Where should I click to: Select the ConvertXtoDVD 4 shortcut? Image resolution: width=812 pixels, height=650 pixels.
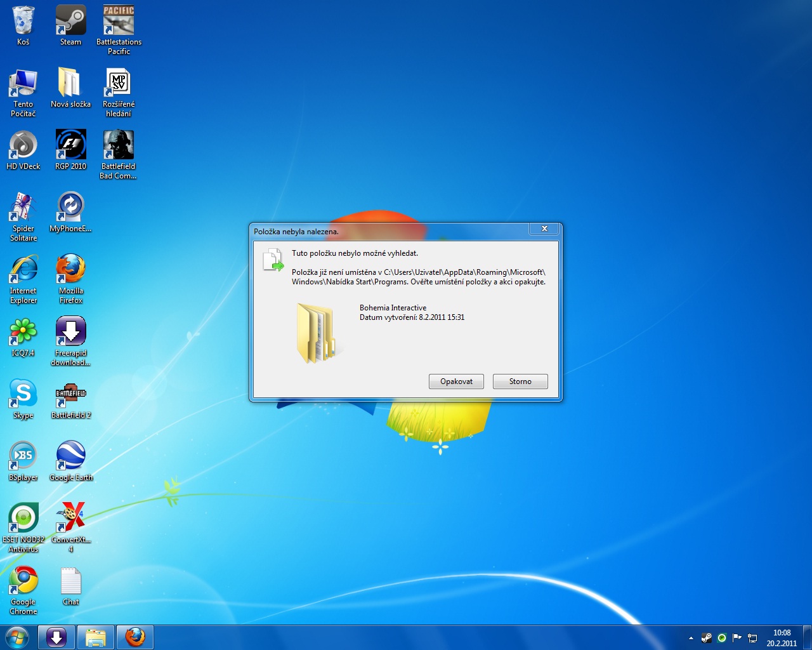(x=70, y=528)
